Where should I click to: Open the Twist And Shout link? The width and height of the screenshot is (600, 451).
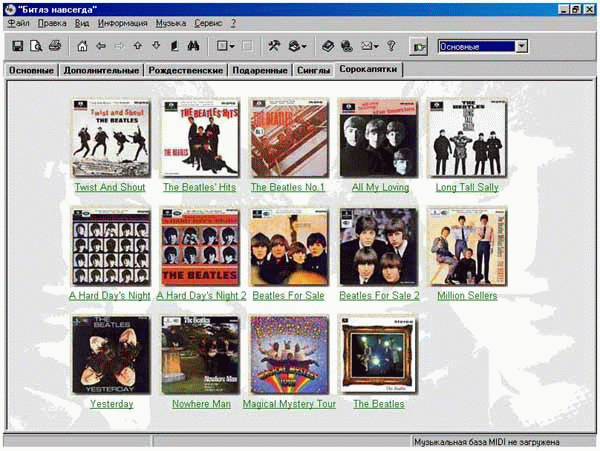(x=110, y=187)
